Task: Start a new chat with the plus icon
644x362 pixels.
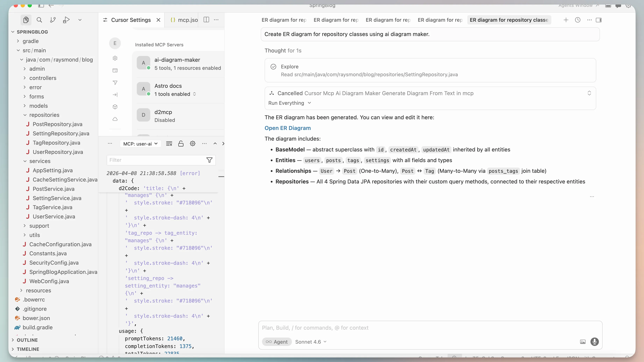Action: click(x=566, y=20)
